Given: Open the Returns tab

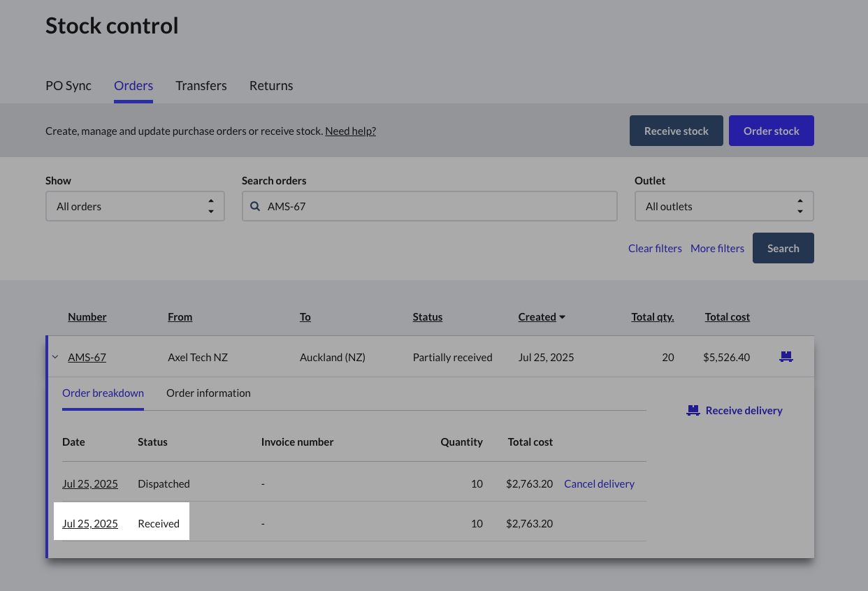Looking at the screenshot, I should click(x=271, y=86).
